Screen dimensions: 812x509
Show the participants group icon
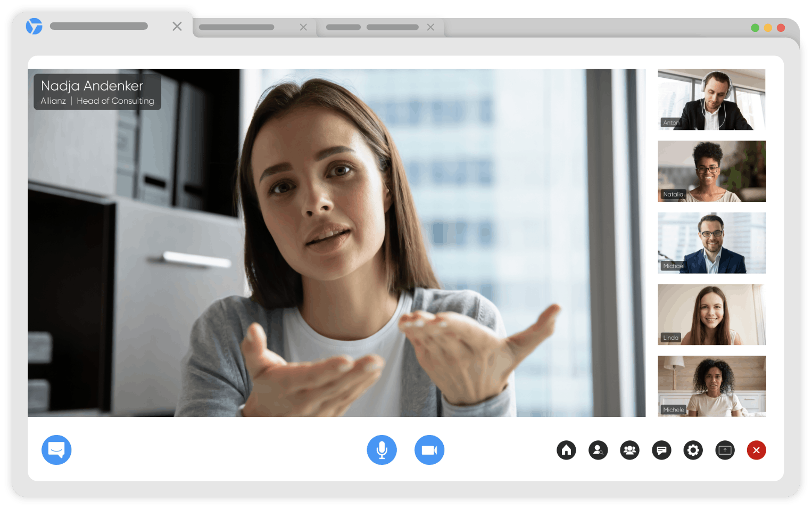tap(630, 450)
